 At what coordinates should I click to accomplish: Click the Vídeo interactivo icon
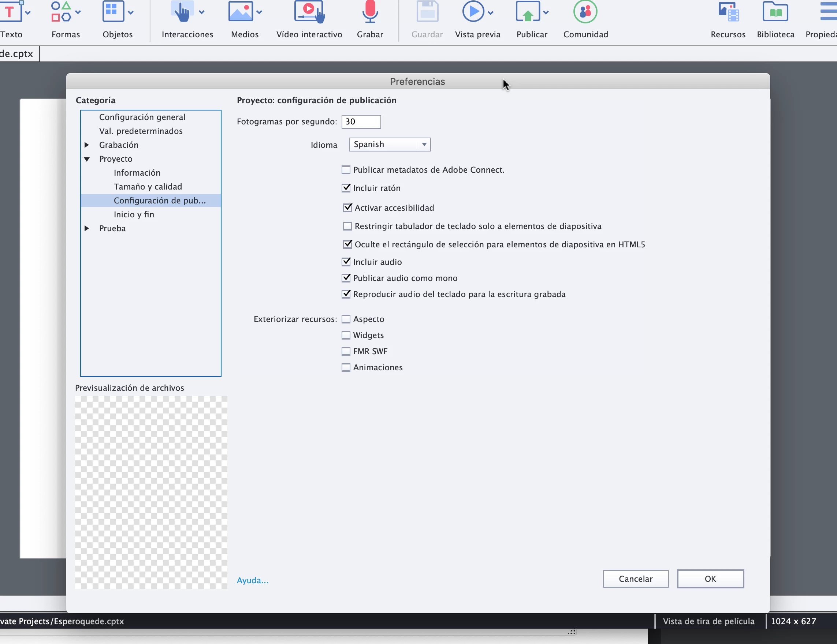(x=309, y=12)
